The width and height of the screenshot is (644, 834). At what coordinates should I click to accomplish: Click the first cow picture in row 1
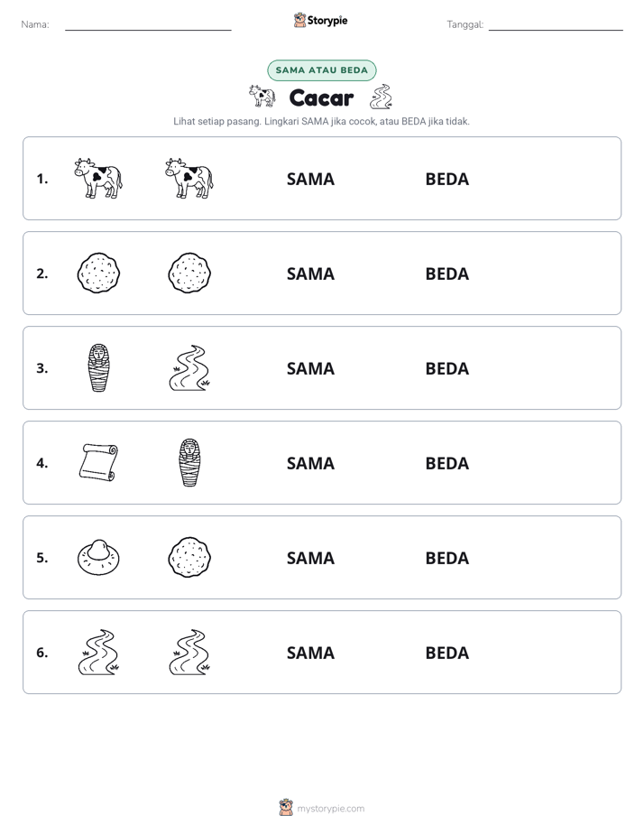click(98, 178)
